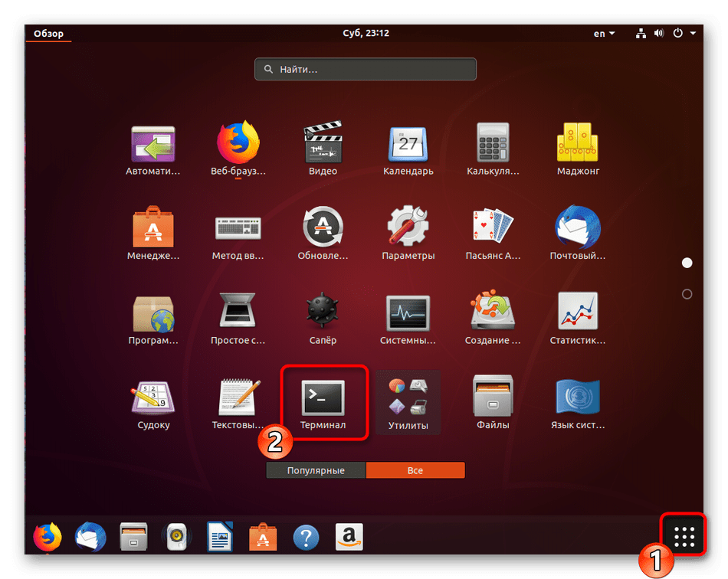The width and height of the screenshot is (728, 579).
Task: Expand the system power menu
Action: tap(684, 34)
